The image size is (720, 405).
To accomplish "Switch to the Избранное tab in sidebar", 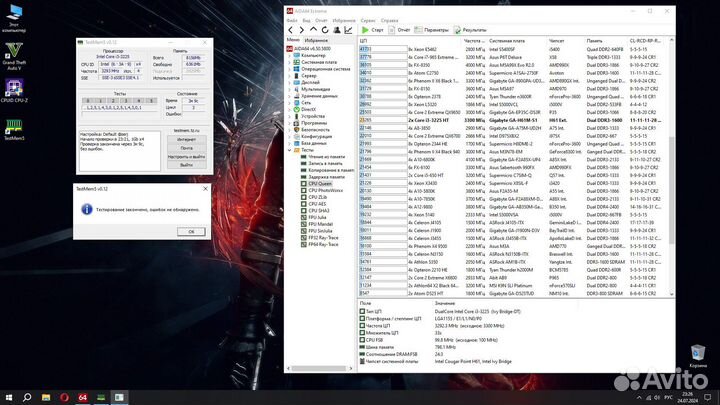I will point(316,40).
